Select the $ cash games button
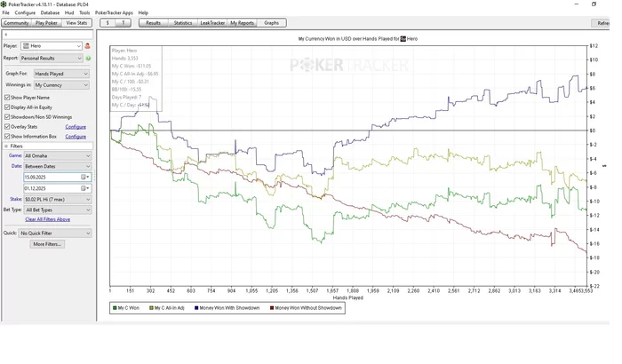The image size is (622, 364). [x=108, y=23]
